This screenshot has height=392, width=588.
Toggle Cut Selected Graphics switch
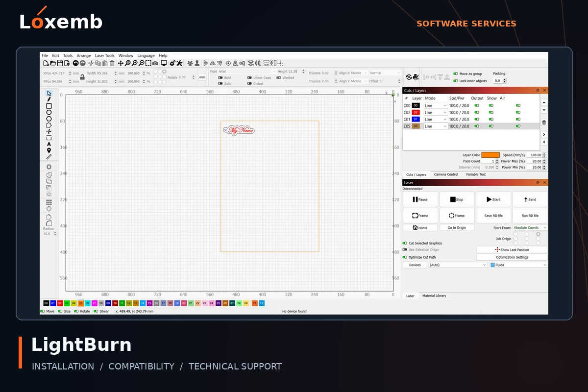pyautogui.click(x=405, y=243)
